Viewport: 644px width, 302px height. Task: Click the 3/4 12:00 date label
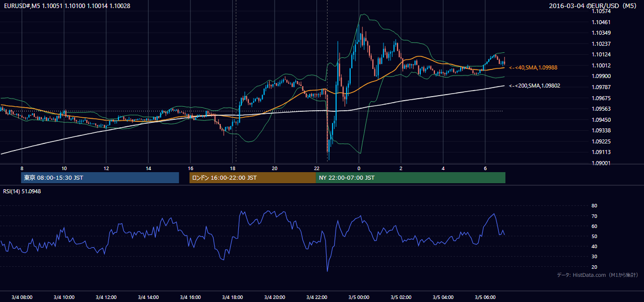point(106,297)
